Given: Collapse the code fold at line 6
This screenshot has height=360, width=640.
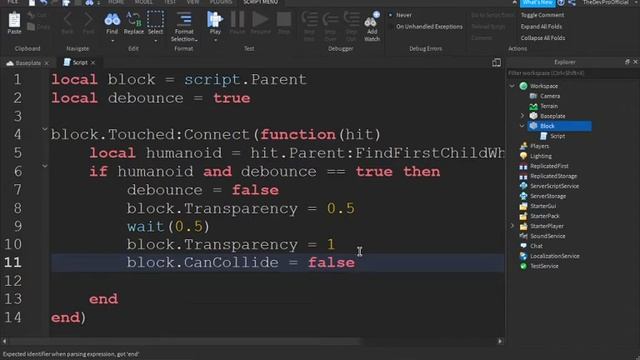Looking at the screenshot, I should [x=44, y=166].
